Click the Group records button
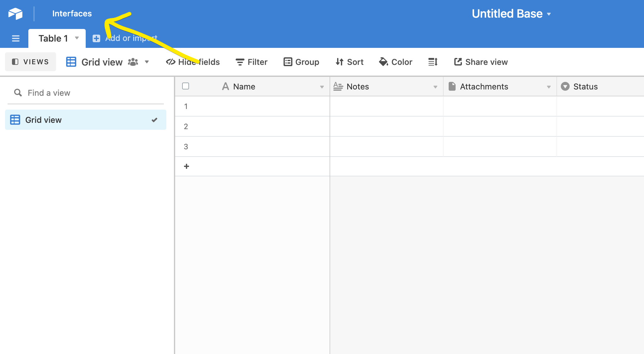 click(301, 62)
